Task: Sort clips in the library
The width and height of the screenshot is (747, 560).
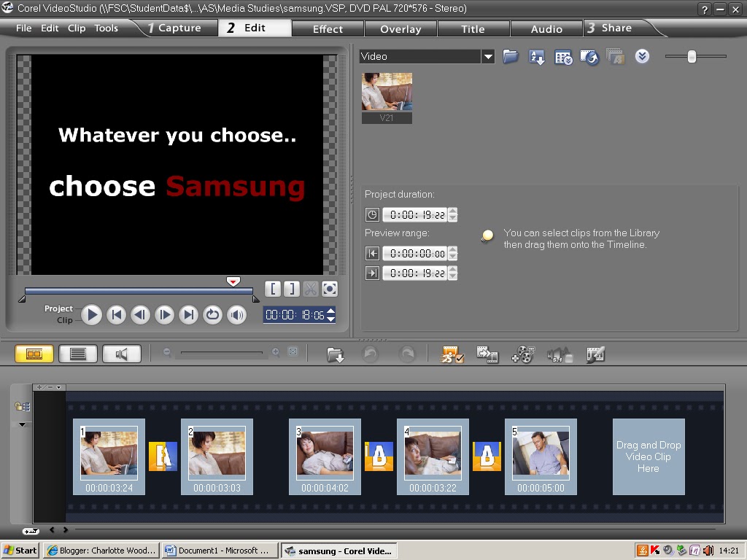Action: point(537,57)
